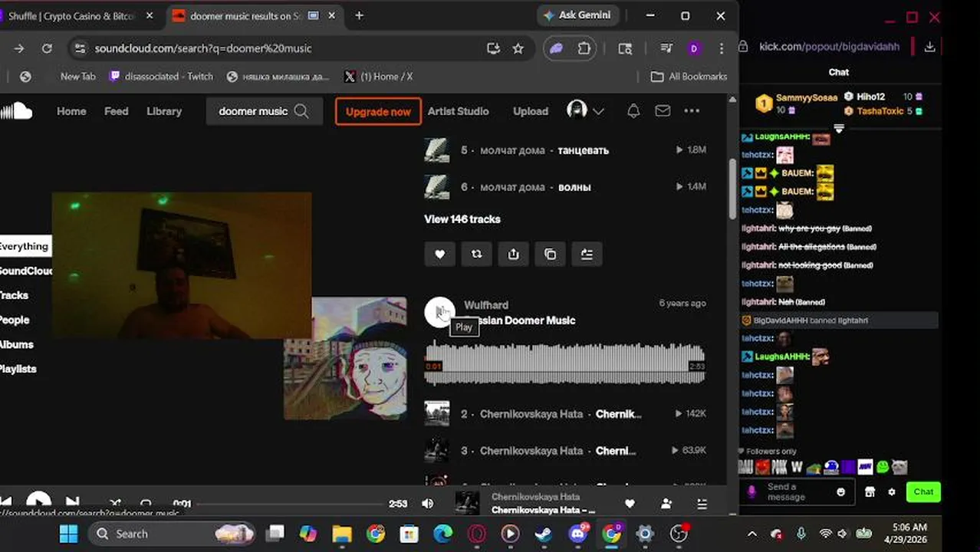The height and width of the screenshot is (552, 980).
Task: Open the next up queue
Action: (702, 504)
